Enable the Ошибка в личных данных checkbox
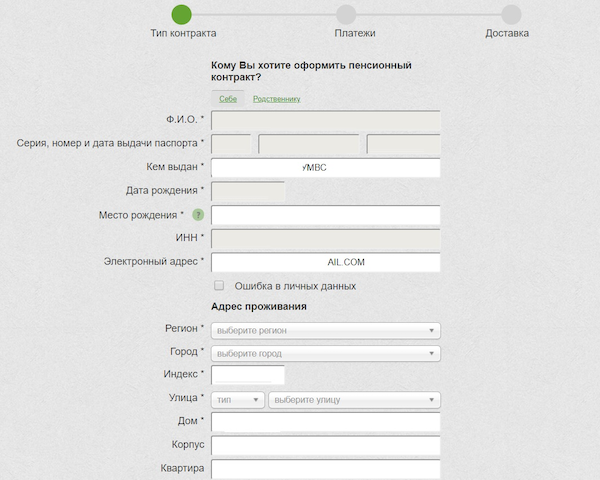Image resolution: width=600 pixels, height=480 pixels. 219,286
